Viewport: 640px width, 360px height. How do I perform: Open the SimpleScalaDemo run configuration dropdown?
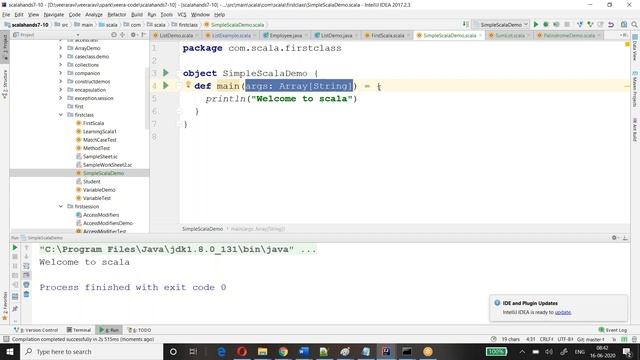click(501, 24)
